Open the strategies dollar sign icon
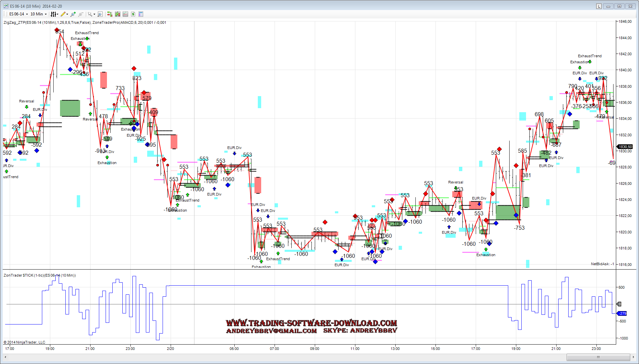639x364 pixels. coord(133,14)
